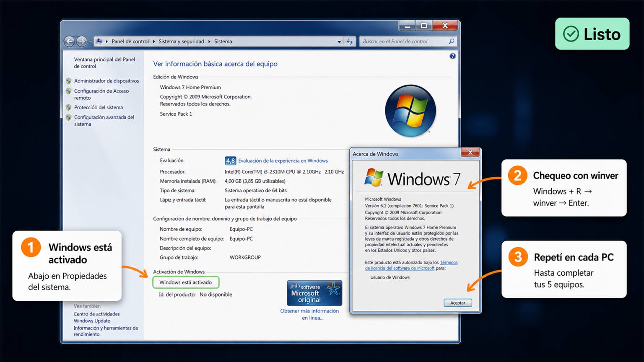Click the 'Ver información básica acerca del equipo' heading
The height and width of the screenshot is (362, 644).
pos(215,64)
